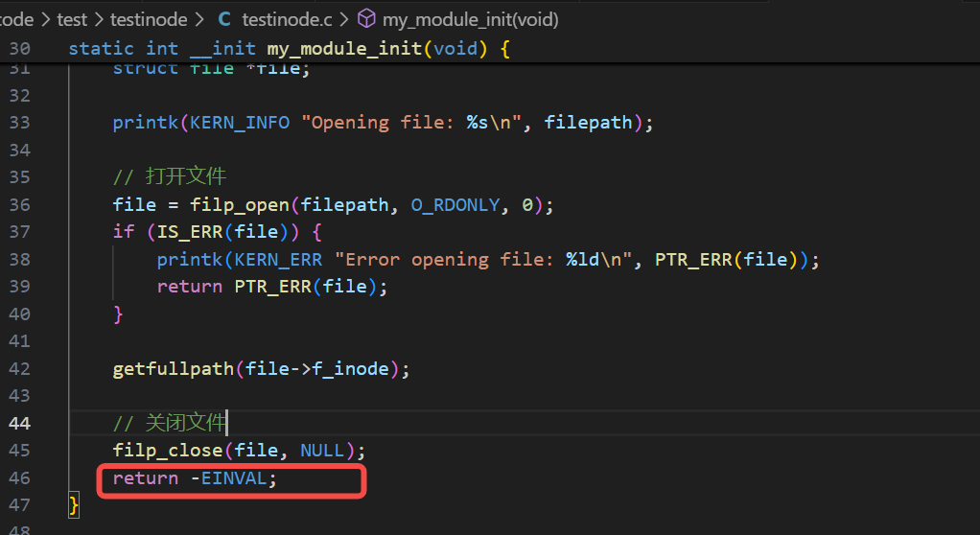Expand the chevron after 'test' breadcrumb
The height and width of the screenshot is (535, 980).
pyautogui.click(x=99, y=20)
